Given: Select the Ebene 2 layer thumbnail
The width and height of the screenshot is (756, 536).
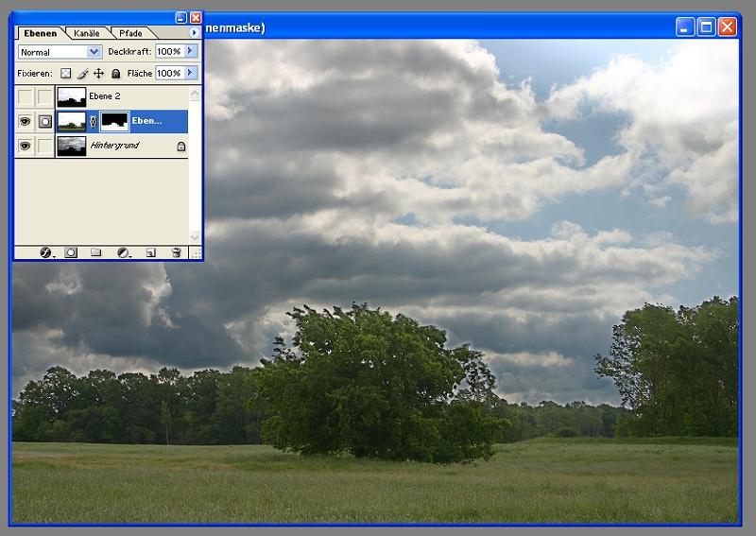Looking at the screenshot, I should coord(72,97).
